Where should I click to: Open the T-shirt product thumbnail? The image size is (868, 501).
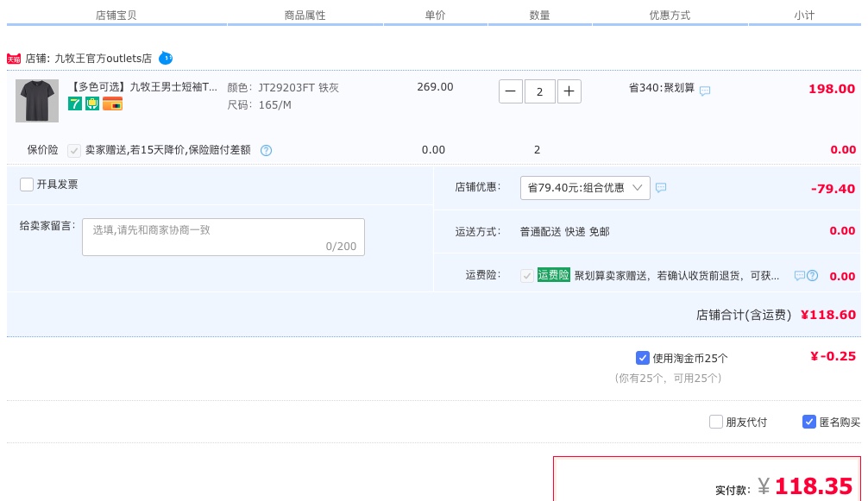tap(37, 101)
